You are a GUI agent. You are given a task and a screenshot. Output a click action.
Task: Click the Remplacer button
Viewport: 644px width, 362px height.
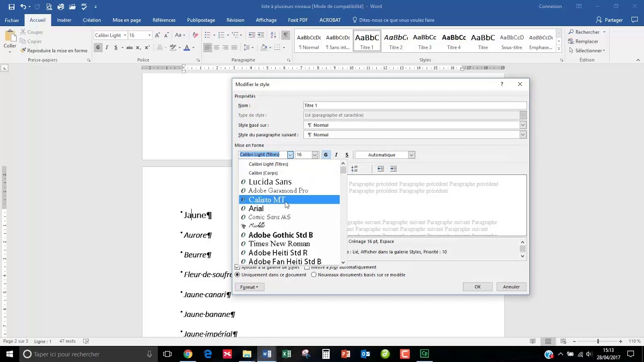[583, 41]
